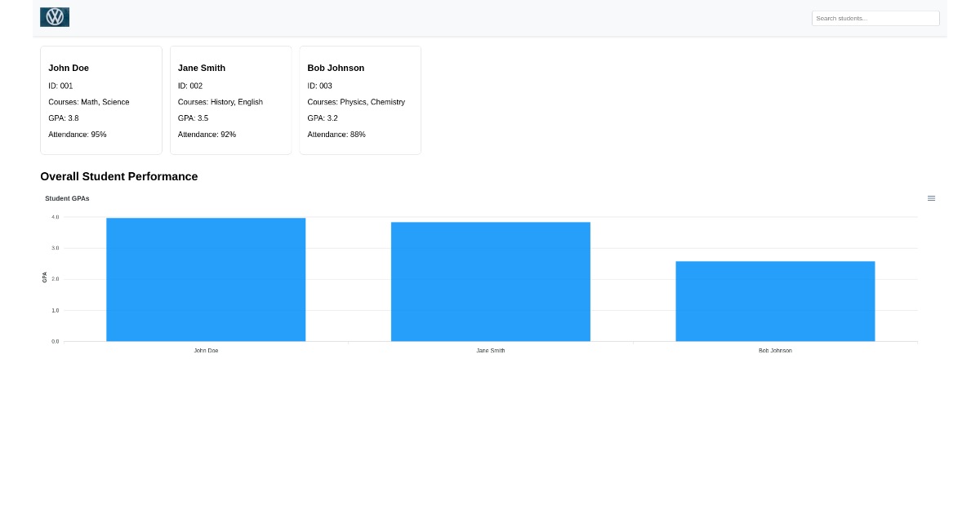Open Jane Smith's student card
The width and height of the screenshot is (980, 514).
[230, 100]
